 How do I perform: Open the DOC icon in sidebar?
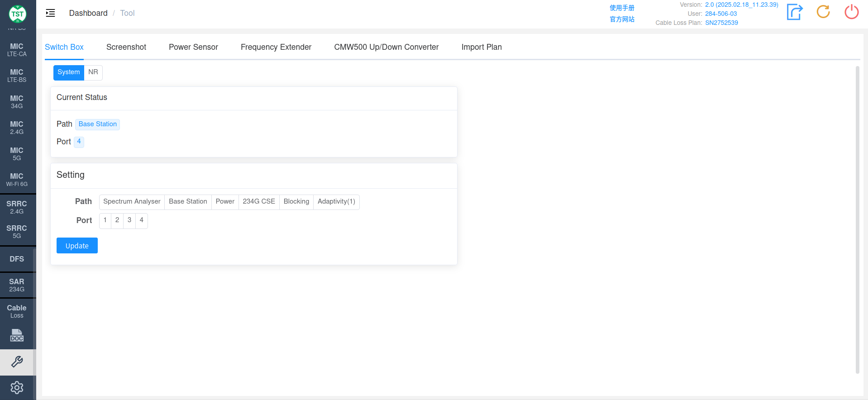coord(17,335)
